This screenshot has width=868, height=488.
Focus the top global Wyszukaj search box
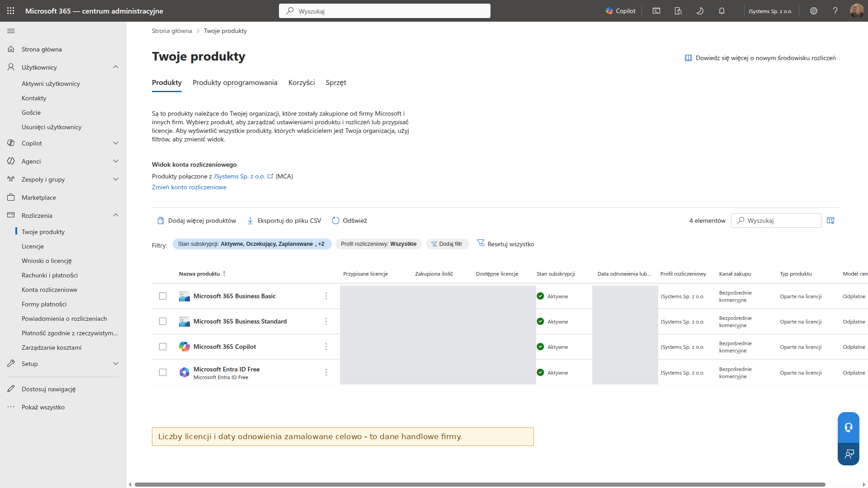[385, 11]
